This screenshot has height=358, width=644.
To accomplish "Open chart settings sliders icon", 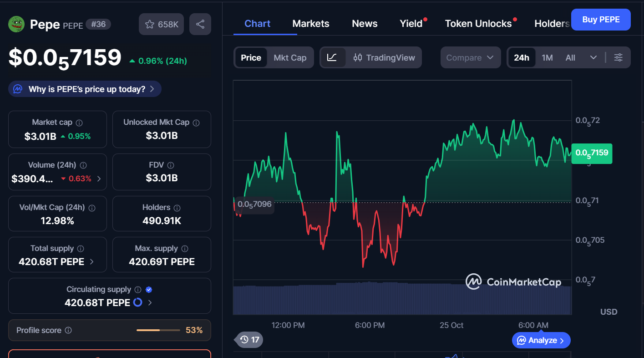I will 618,57.
